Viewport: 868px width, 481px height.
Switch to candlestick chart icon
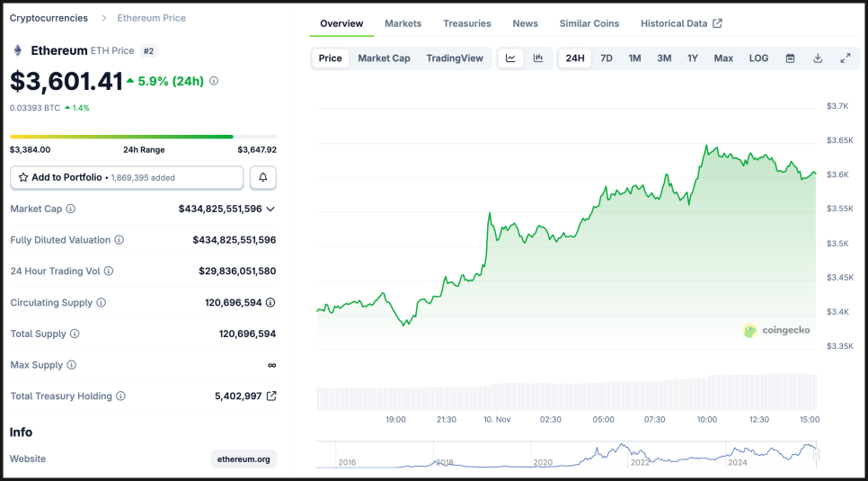[538, 58]
